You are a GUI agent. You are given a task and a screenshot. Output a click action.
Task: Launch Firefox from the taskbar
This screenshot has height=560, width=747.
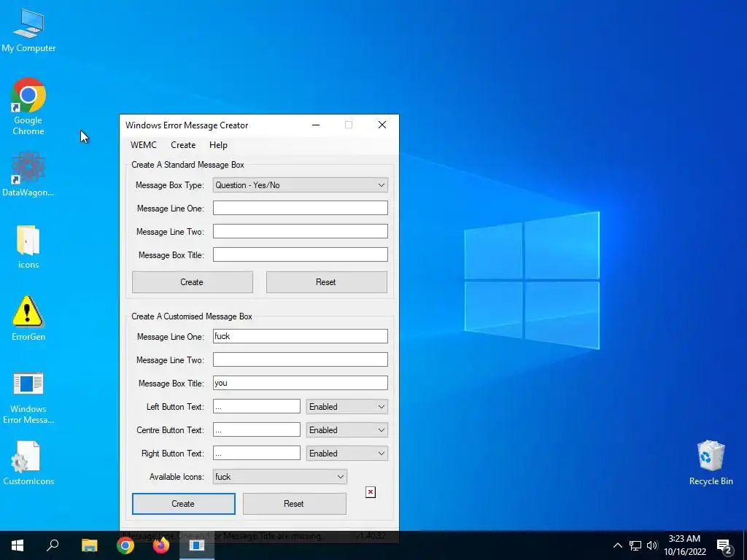coord(161,545)
